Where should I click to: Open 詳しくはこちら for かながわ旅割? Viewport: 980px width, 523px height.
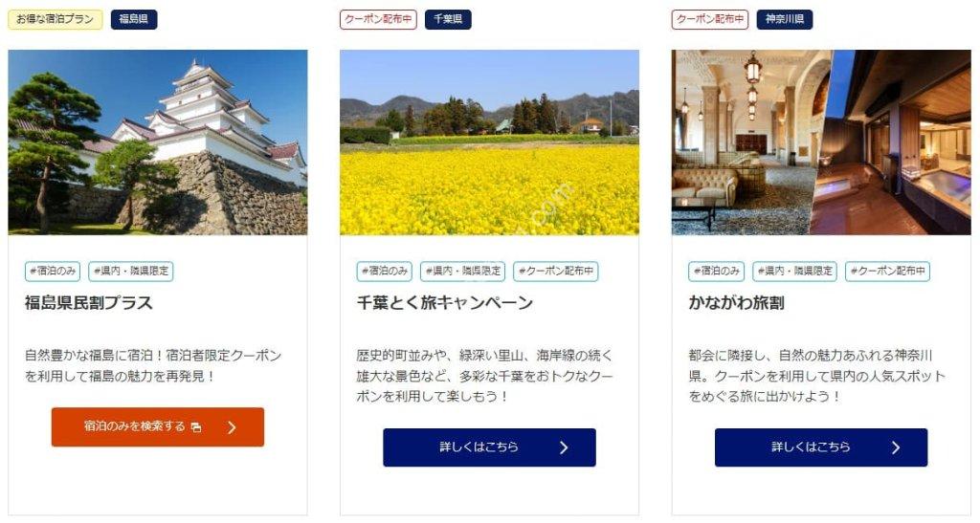click(x=821, y=447)
